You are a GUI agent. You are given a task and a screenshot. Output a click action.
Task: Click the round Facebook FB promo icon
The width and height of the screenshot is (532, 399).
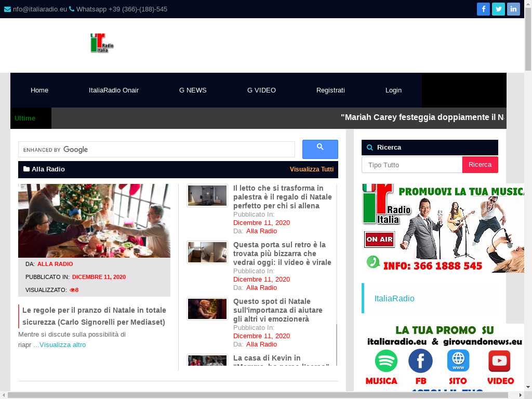point(420,361)
